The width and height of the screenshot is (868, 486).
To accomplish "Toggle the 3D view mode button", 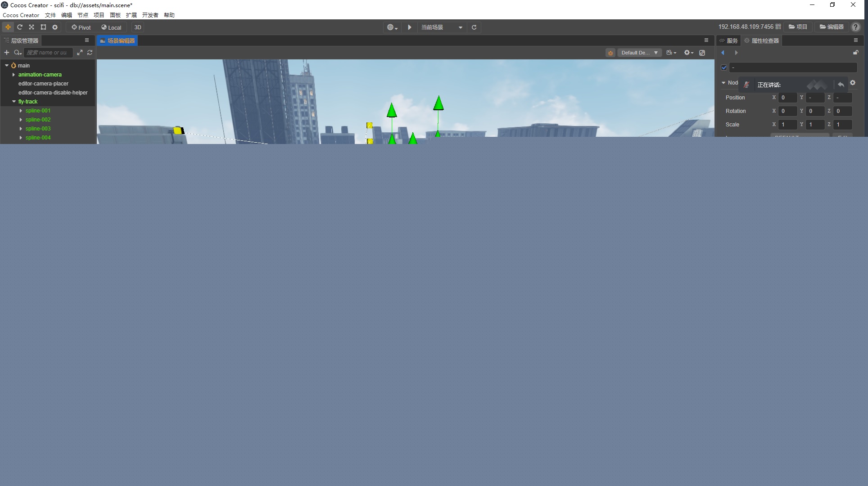I will point(138,27).
